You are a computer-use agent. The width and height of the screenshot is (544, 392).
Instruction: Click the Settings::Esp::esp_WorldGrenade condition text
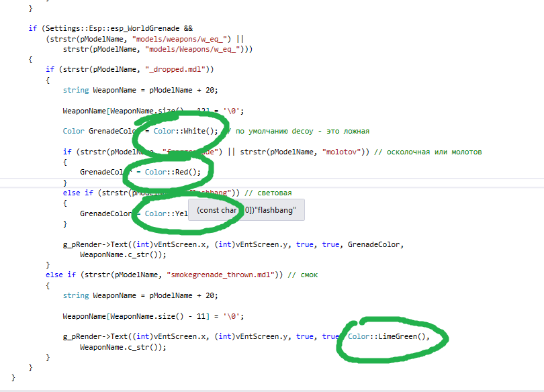[x=112, y=28]
